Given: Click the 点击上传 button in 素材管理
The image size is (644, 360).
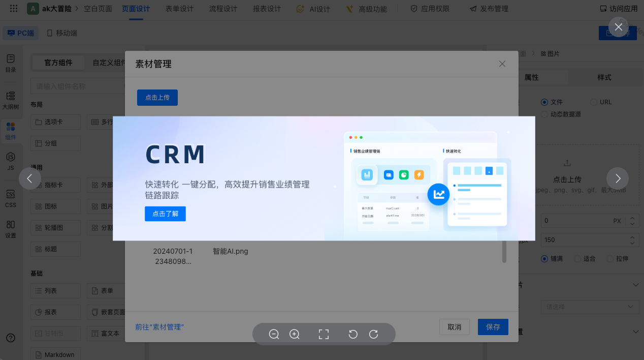Looking at the screenshot, I should 157,98.
